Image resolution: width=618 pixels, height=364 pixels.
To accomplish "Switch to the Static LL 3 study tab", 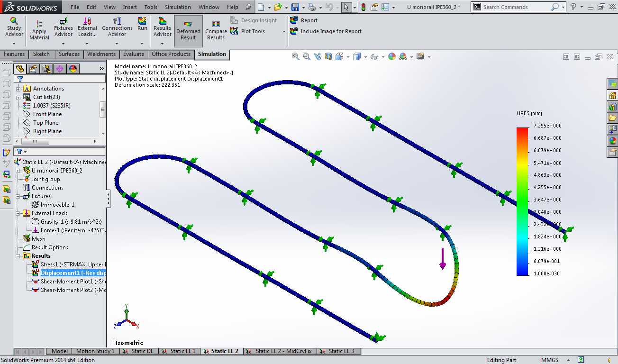I will (x=338, y=351).
